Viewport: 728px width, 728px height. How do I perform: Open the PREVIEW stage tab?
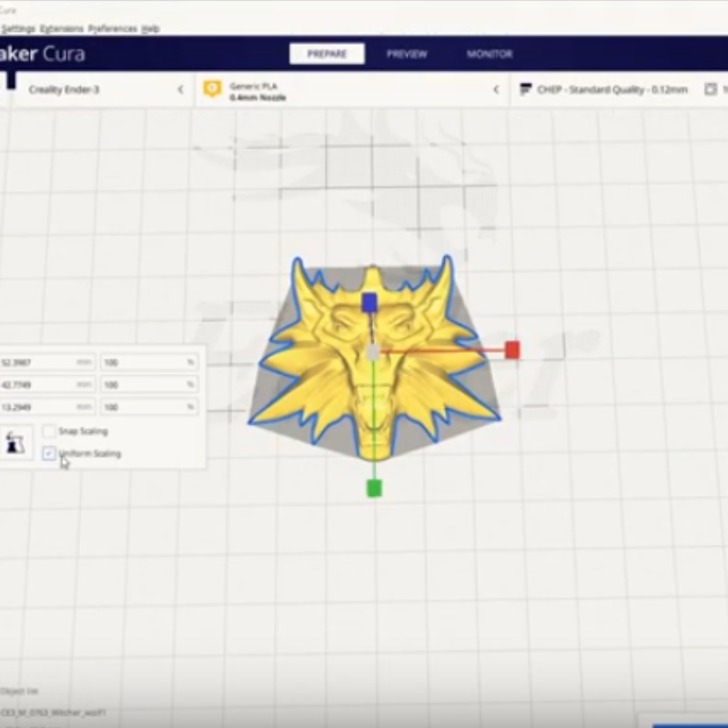tap(407, 54)
